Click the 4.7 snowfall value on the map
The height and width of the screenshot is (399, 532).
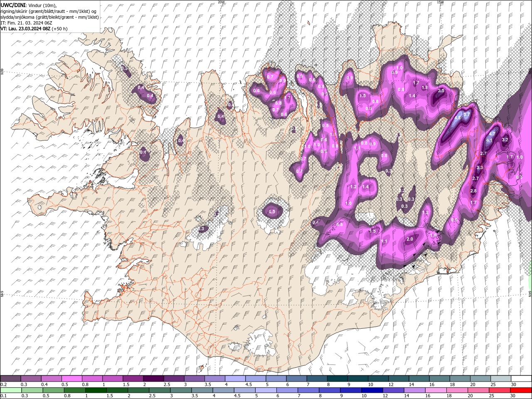[492, 134]
